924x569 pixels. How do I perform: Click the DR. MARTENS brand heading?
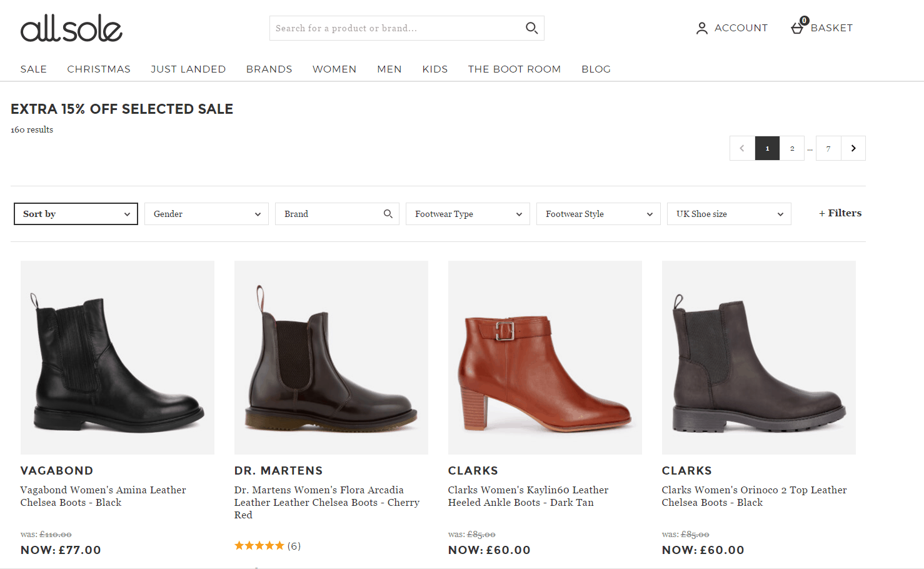pyautogui.click(x=279, y=471)
